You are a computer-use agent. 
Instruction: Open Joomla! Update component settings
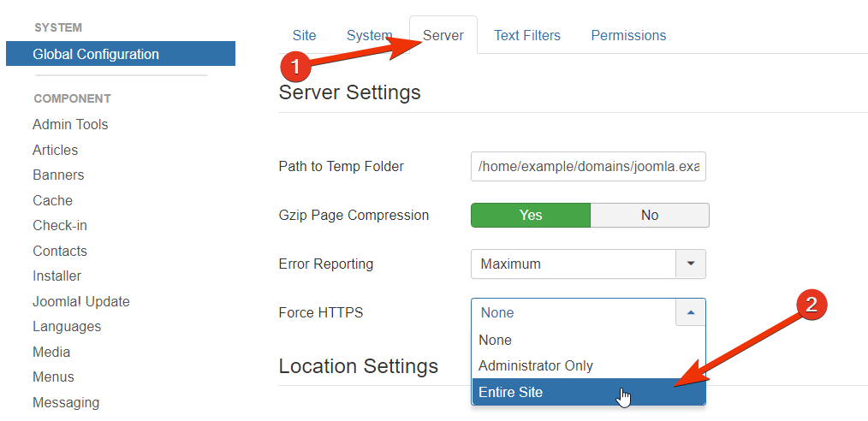80,301
